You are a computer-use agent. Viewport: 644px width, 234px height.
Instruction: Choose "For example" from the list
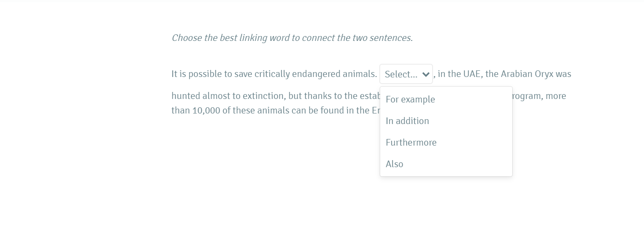click(410, 99)
